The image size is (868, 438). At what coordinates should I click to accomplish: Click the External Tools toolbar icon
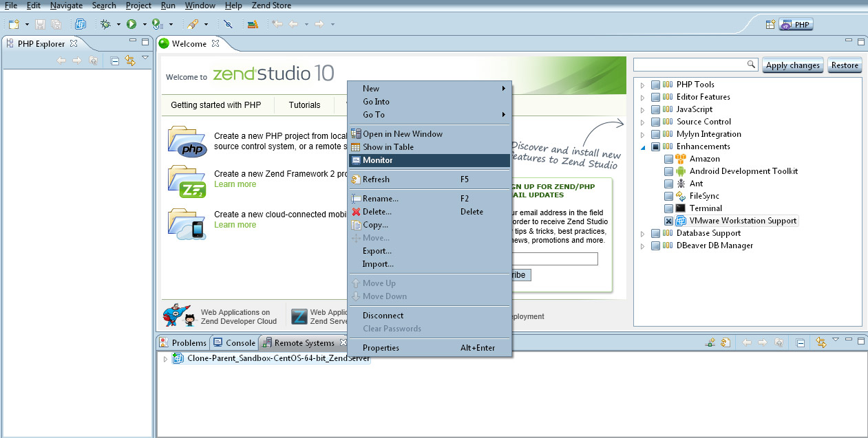pyautogui.click(x=193, y=24)
